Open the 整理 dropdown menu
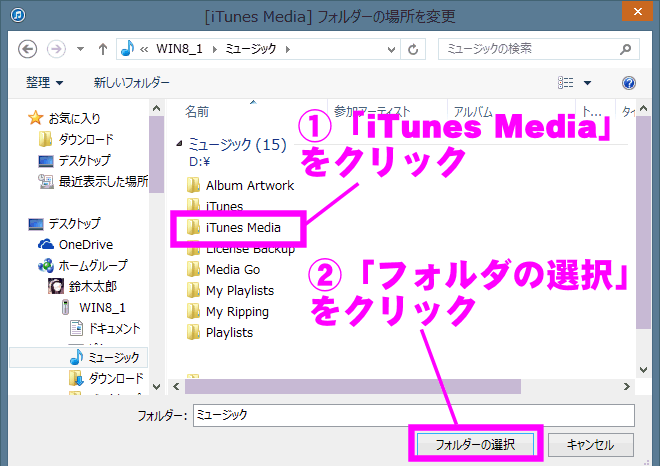The image size is (660, 466). (x=45, y=83)
